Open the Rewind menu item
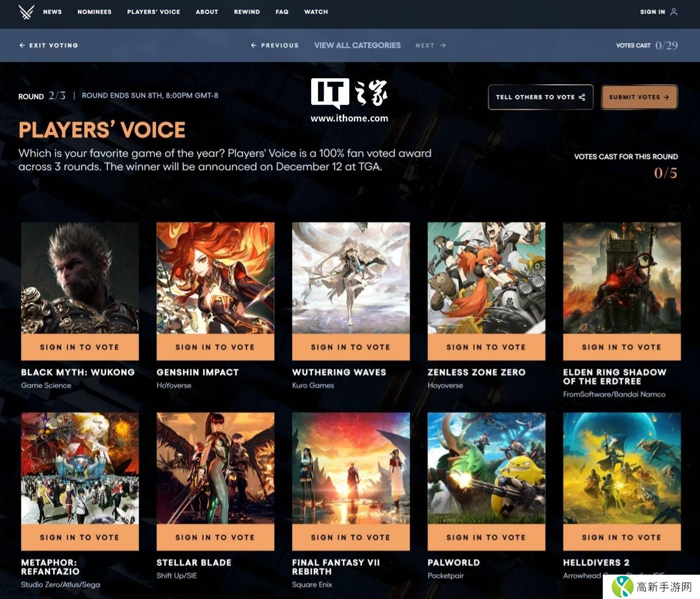This screenshot has height=599, width=700. (x=246, y=12)
